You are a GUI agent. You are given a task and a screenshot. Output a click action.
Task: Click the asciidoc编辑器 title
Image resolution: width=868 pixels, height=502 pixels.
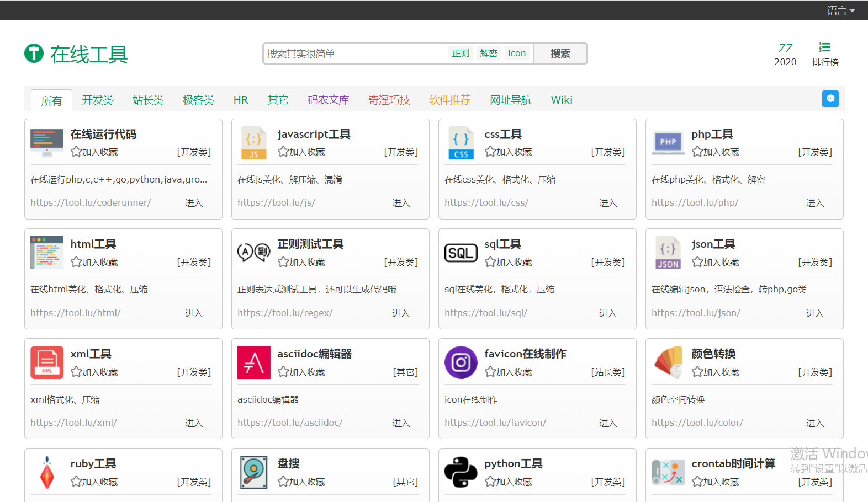(315, 354)
